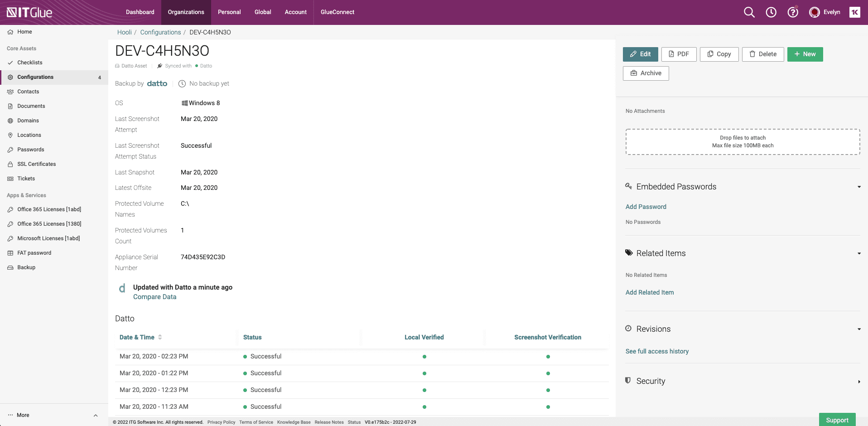Click the Home icon in sidebar
Screen dimensions: 868x426
[x=10, y=32]
